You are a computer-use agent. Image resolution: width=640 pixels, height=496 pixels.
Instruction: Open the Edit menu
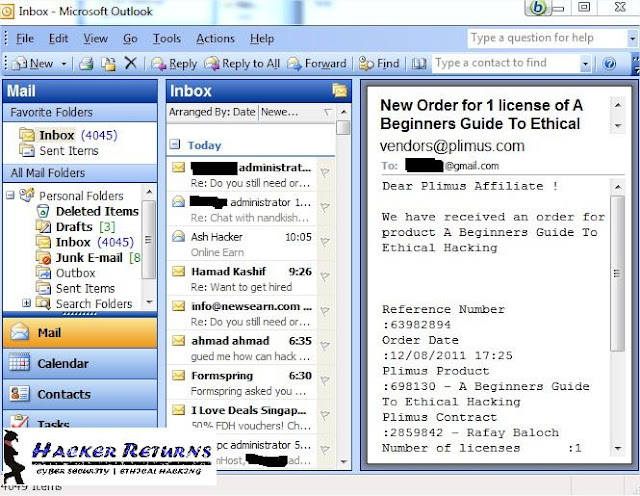point(58,38)
